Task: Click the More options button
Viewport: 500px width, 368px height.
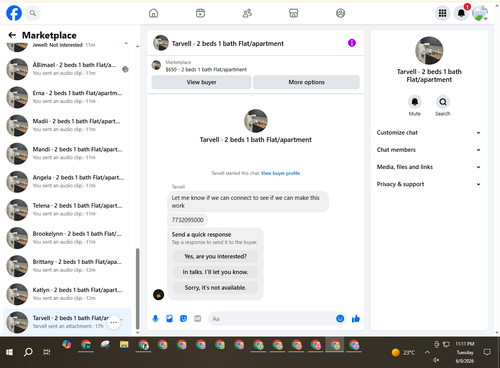Action: click(306, 82)
